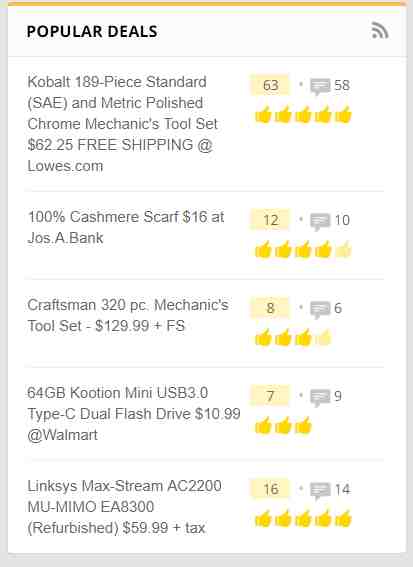Click thumbs-up rating of Craftsman deal

tap(293, 338)
